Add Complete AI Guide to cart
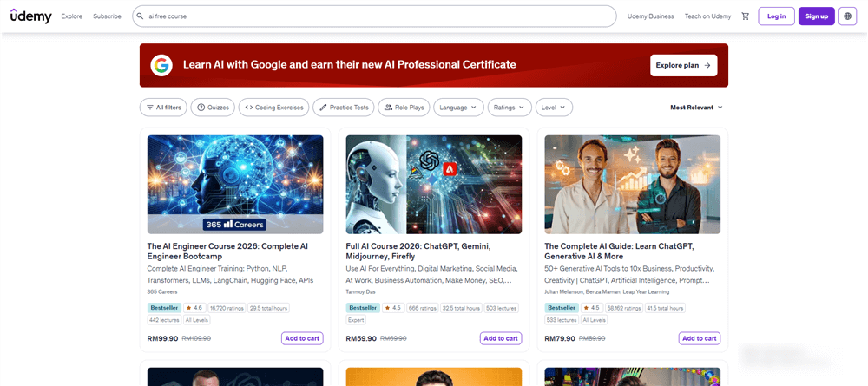868x386 pixels. point(700,338)
